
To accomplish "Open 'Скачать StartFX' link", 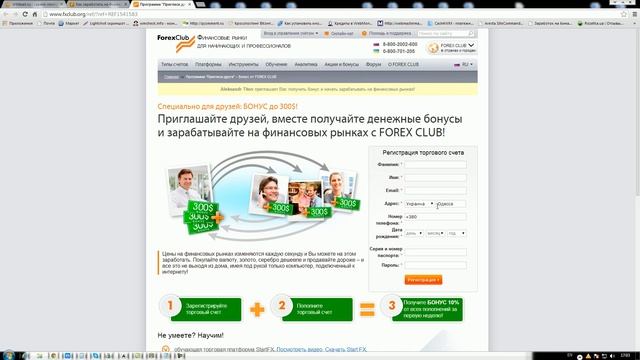I will pos(346,349).
